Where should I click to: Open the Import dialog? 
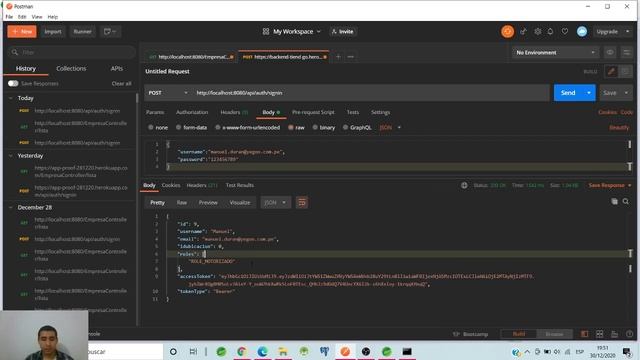tap(53, 31)
